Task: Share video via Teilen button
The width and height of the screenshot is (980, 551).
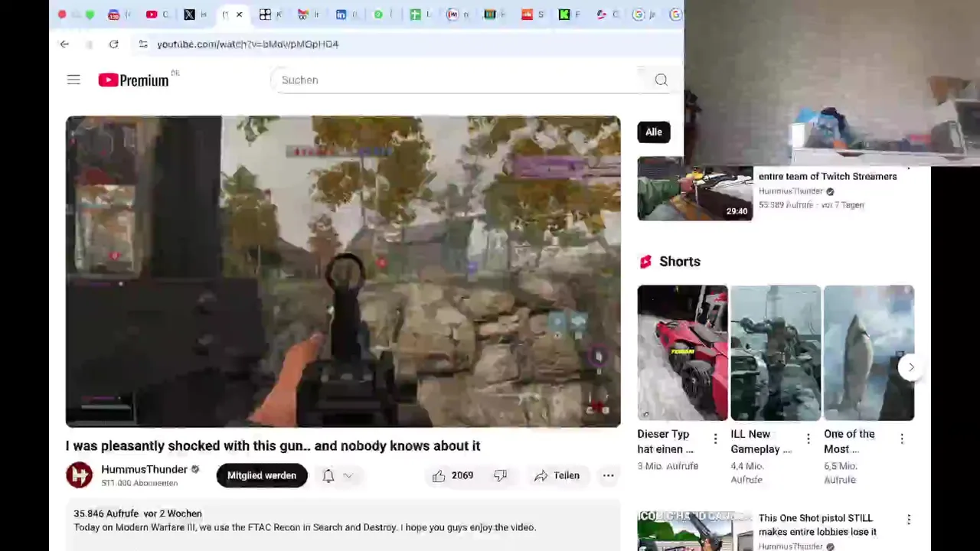Action: click(x=557, y=476)
